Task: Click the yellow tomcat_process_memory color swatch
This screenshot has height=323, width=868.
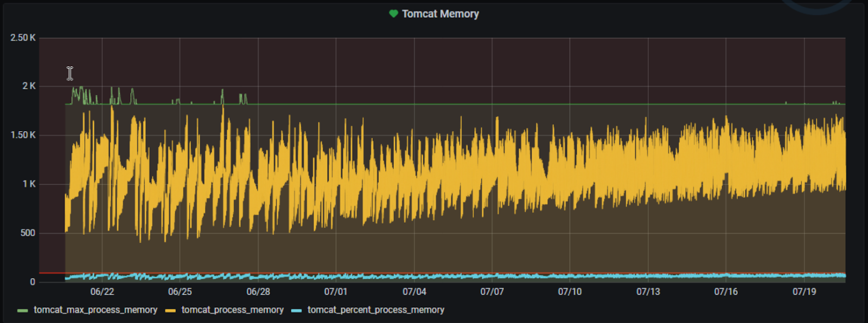Action: click(170, 311)
